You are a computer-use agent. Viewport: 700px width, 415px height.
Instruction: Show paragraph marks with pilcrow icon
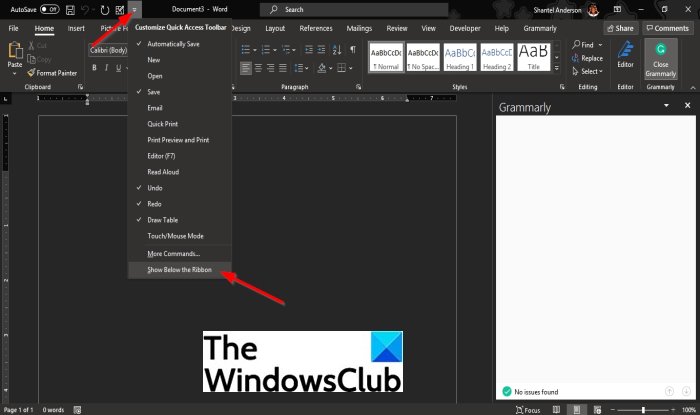[x=353, y=50]
